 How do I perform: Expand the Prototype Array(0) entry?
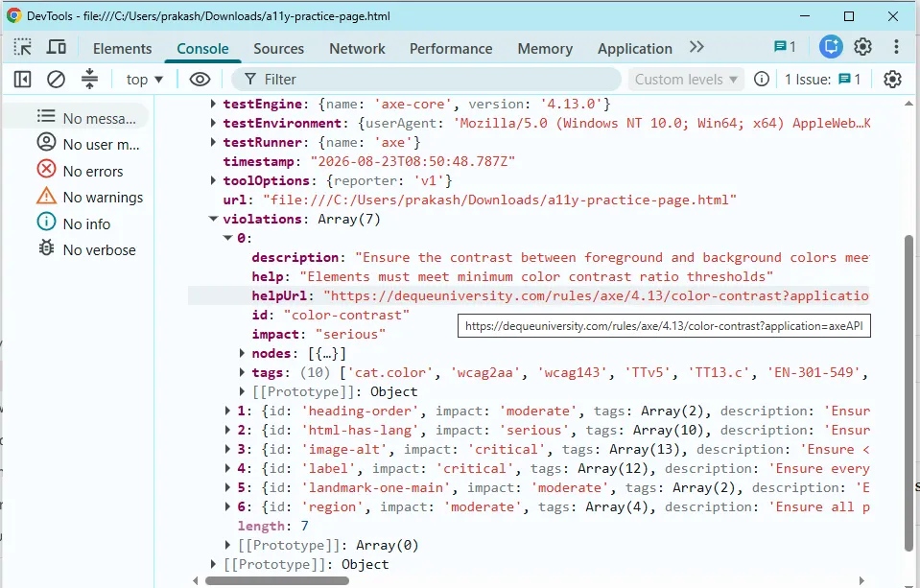pyautogui.click(x=227, y=545)
